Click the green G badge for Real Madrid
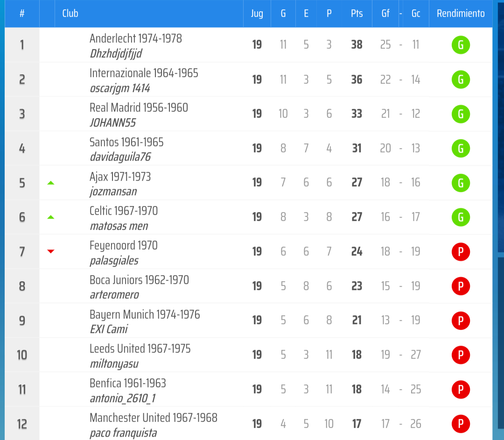This screenshot has height=440, width=504. (461, 114)
